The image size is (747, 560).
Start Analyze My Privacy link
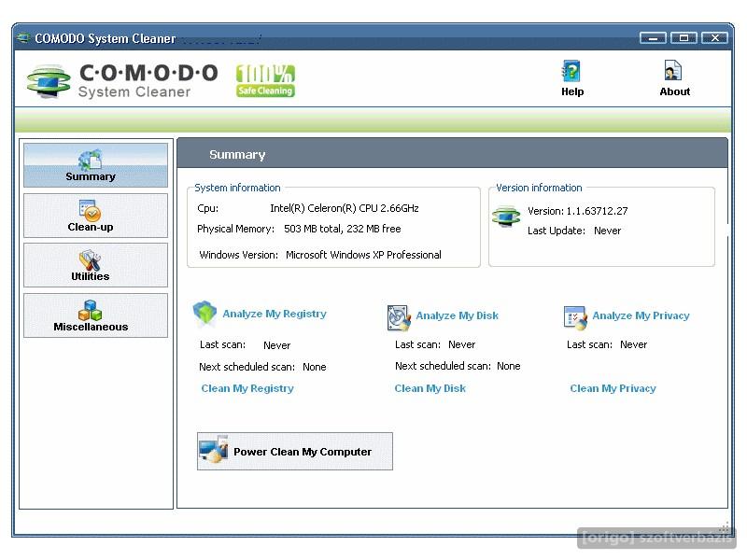pos(641,315)
